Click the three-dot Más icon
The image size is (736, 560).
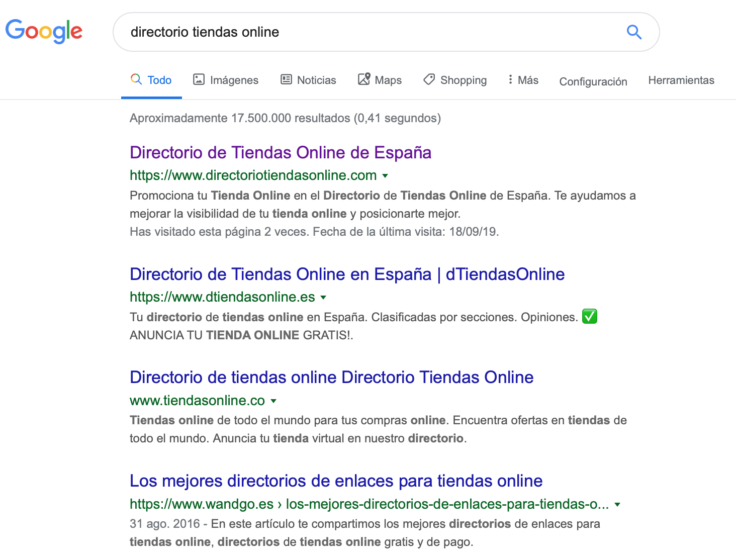[x=510, y=79]
